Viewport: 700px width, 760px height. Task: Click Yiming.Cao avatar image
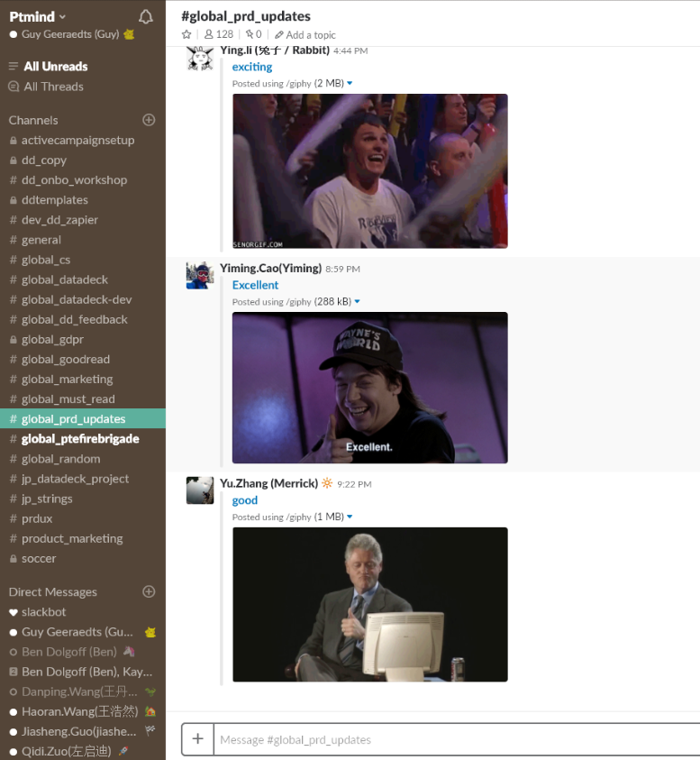(x=200, y=276)
